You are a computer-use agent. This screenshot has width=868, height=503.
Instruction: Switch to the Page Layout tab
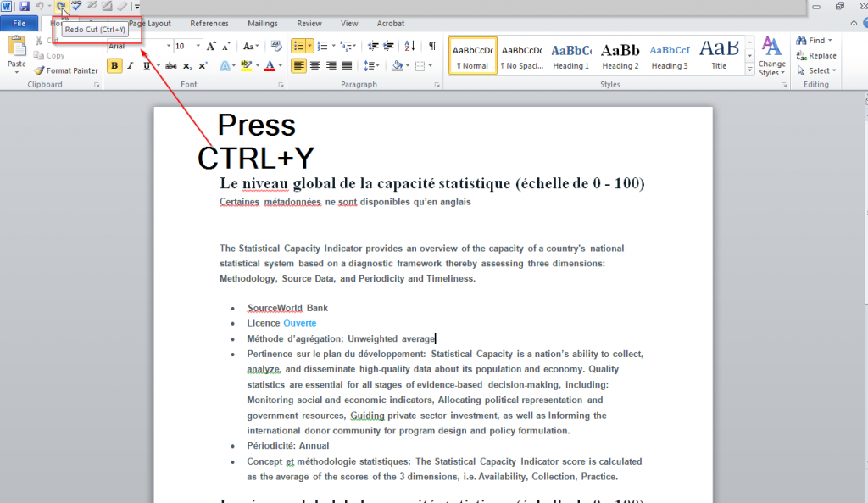(150, 23)
